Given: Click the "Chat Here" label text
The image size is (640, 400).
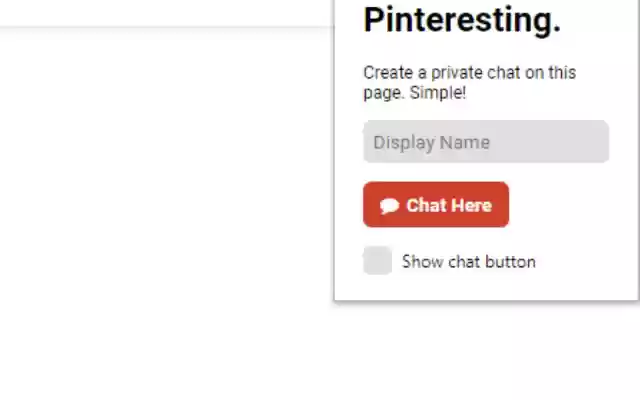Looking at the screenshot, I should 449,205.
